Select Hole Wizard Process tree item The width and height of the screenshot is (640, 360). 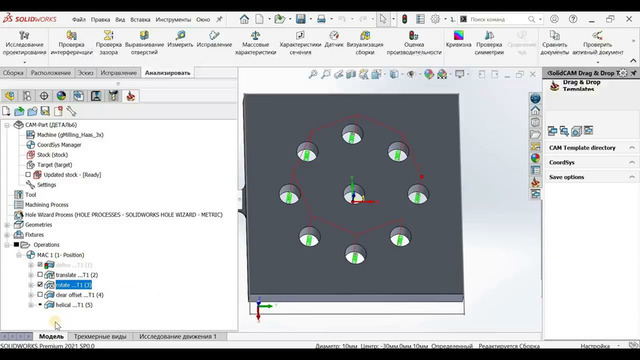coord(124,215)
